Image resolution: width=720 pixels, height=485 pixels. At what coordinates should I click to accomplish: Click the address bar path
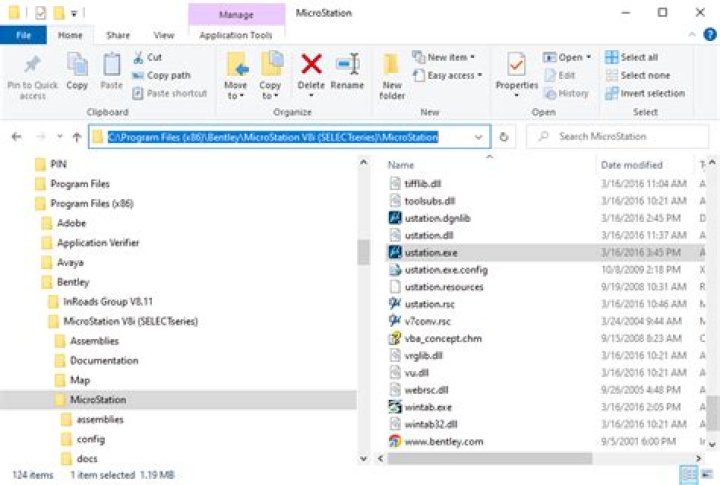point(273,137)
